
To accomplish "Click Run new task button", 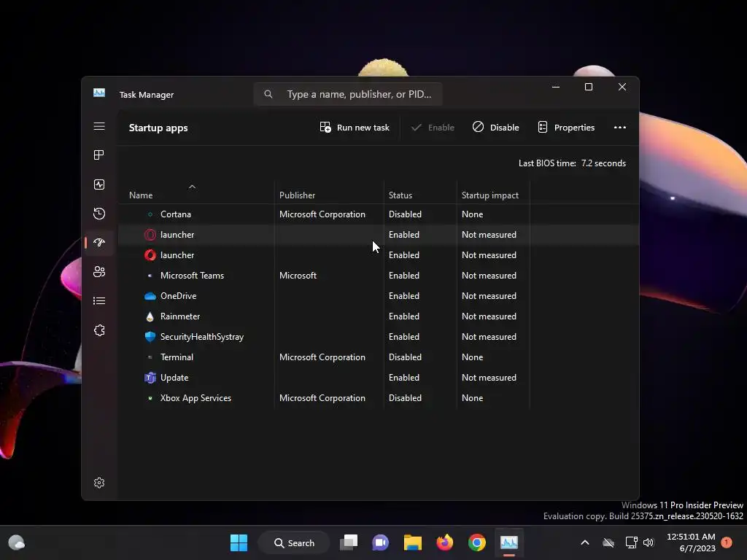I will 355,128.
